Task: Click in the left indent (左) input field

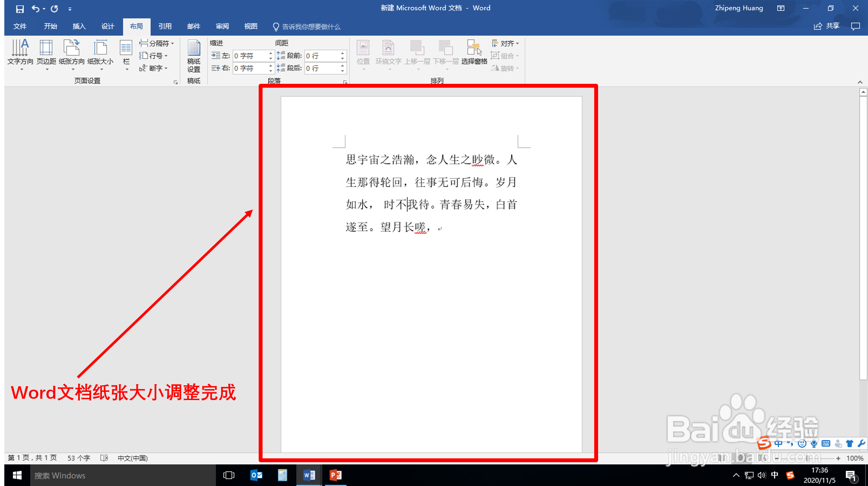Action: pos(250,56)
